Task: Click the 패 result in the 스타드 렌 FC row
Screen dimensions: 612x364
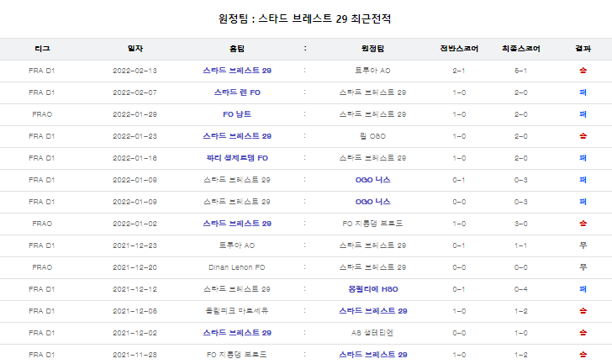Action: tap(583, 92)
